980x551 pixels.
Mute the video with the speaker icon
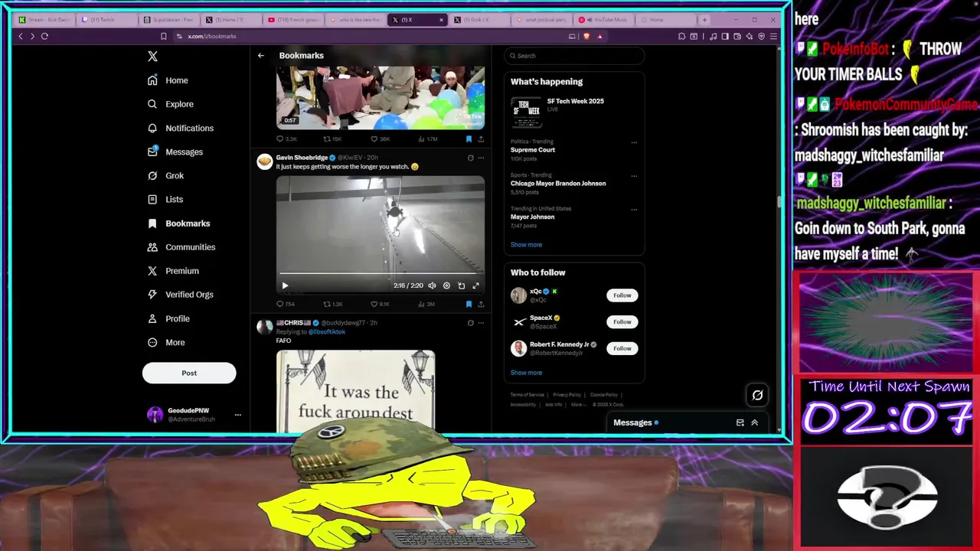coord(432,285)
